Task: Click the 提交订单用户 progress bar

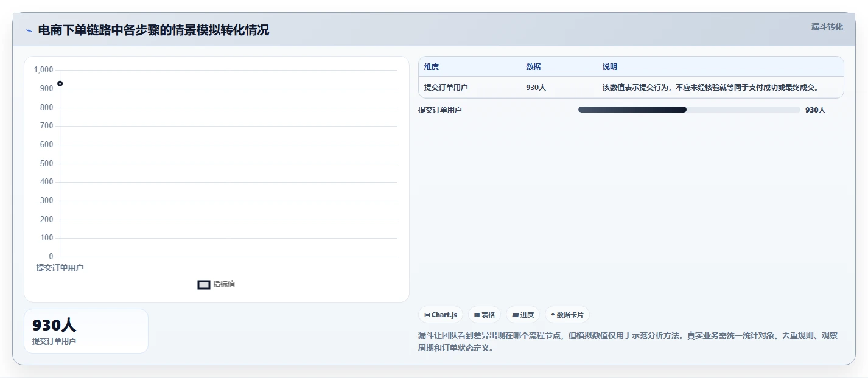Action: (689, 110)
